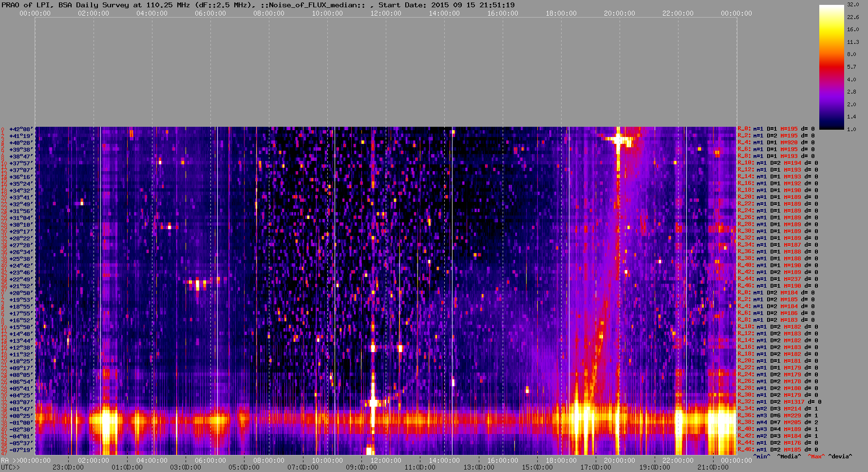Click the 21:00:00 UTC axis label

coord(713,467)
